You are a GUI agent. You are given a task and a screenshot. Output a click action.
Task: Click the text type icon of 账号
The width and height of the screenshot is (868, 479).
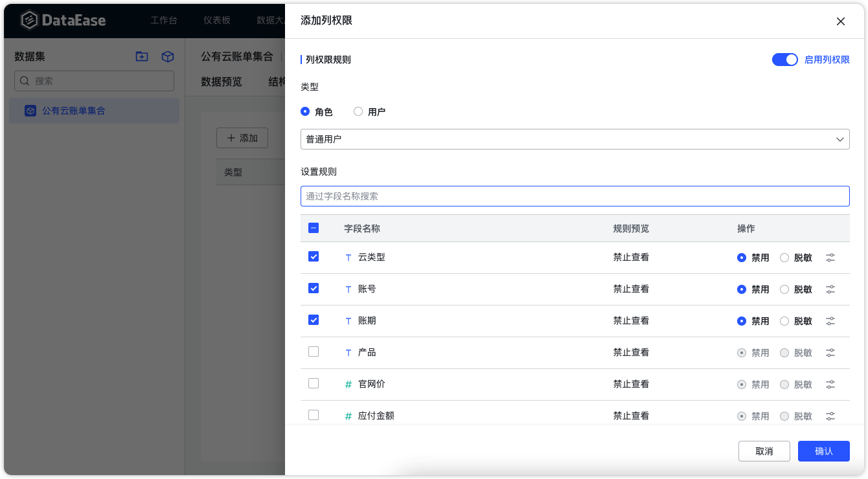[348, 289]
